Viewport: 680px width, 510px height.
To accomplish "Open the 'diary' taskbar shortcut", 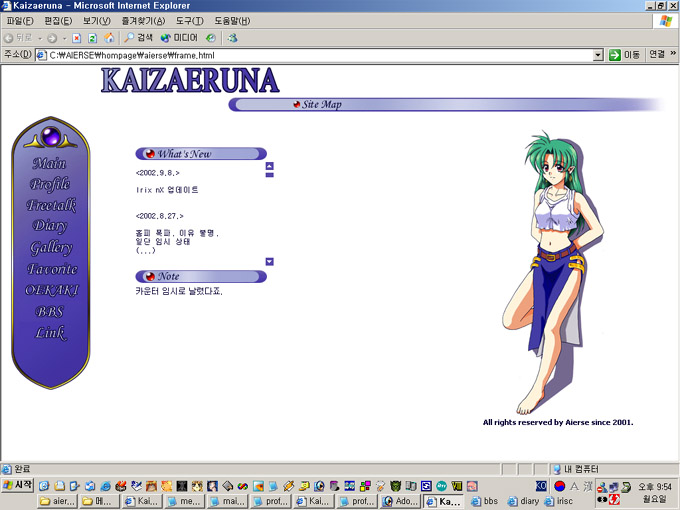I will coord(523,501).
